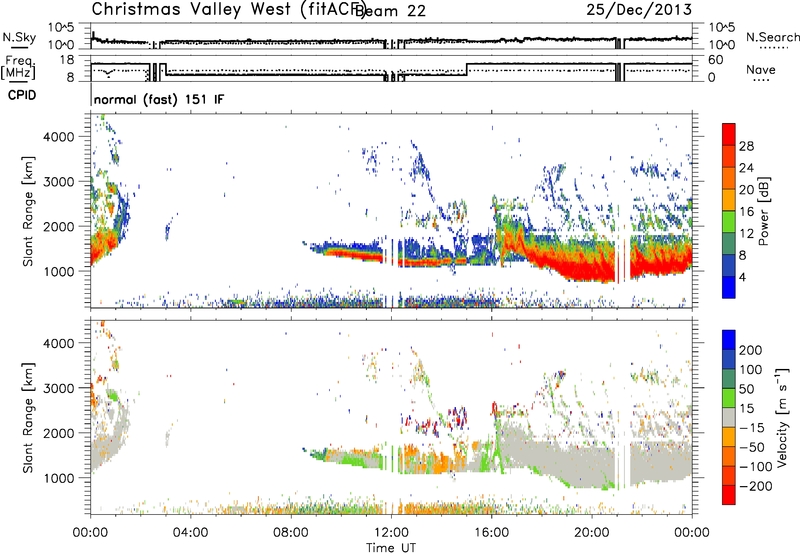Click the "Nave" legend label
The width and height of the screenshot is (800, 554).
point(760,69)
